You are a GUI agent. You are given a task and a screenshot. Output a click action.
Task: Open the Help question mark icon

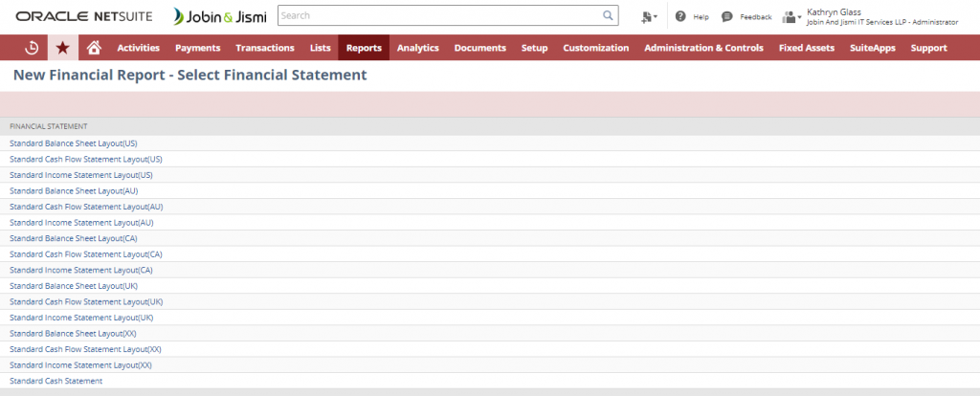point(680,16)
